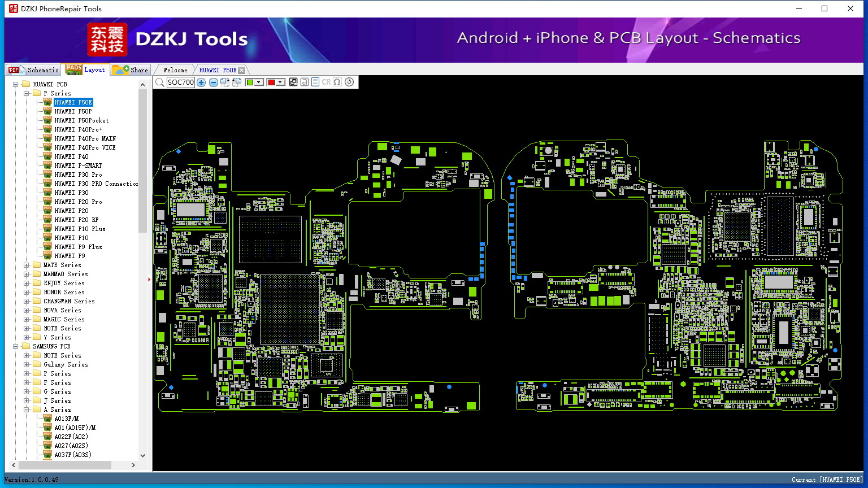Open the Welcome document tab
Screen dimensions: 868x488
click(x=175, y=70)
